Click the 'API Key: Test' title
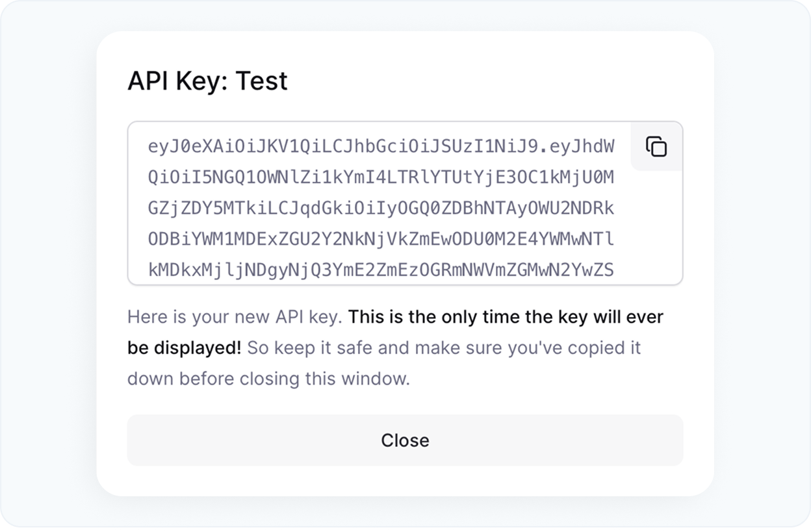Viewport: 811px width, 532px height. 208,81
